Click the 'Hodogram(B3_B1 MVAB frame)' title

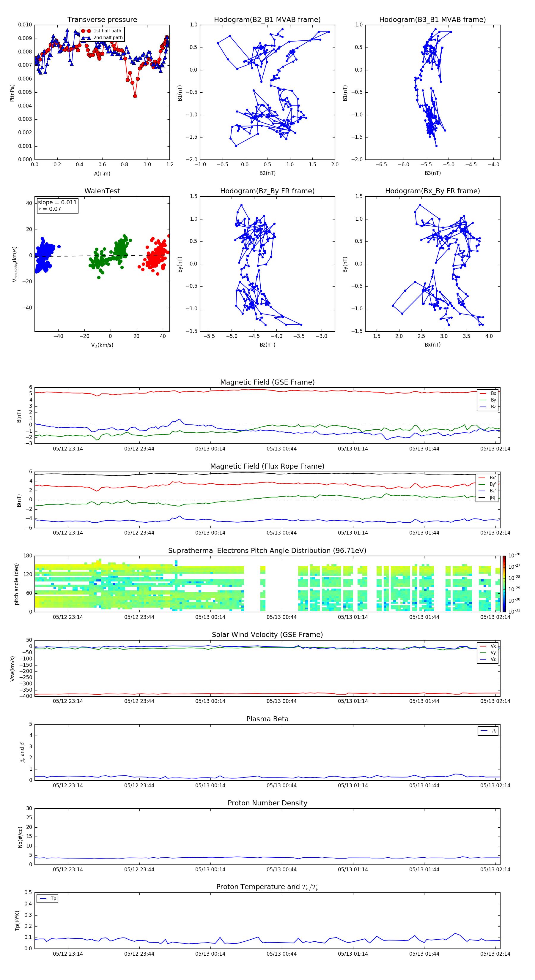pos(432,19)
